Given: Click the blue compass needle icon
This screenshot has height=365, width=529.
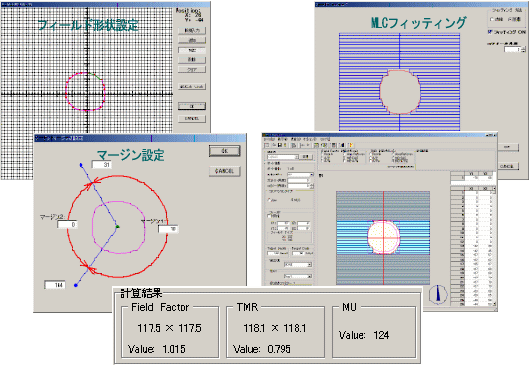Looking at the screenshot, I should 438,294.
